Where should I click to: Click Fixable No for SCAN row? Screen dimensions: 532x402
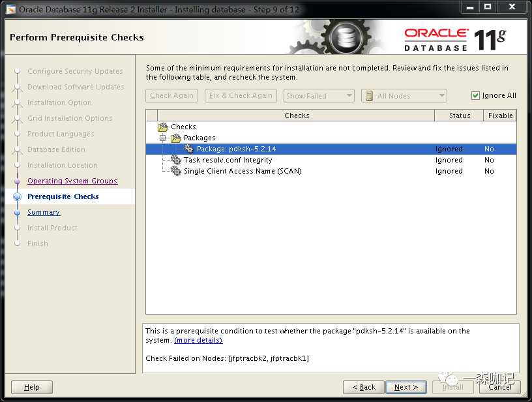[489, 171]
